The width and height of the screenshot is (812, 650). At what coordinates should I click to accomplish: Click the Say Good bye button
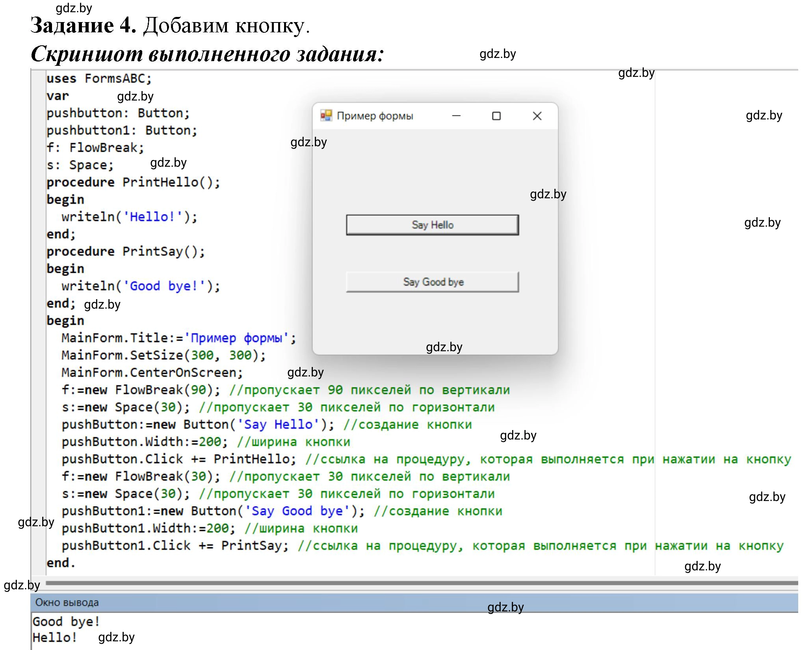[x=432, y=282]
